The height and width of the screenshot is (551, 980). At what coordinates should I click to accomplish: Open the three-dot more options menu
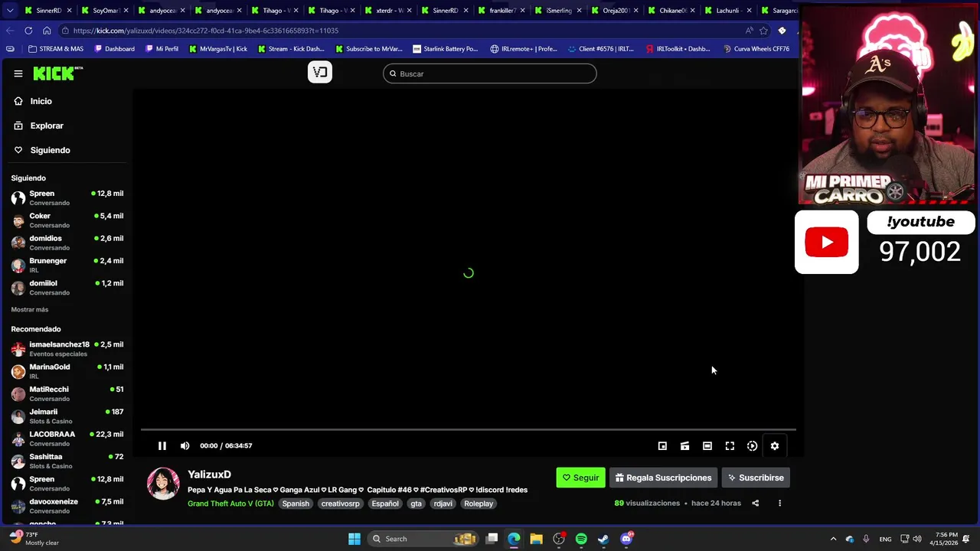[779, 503]
